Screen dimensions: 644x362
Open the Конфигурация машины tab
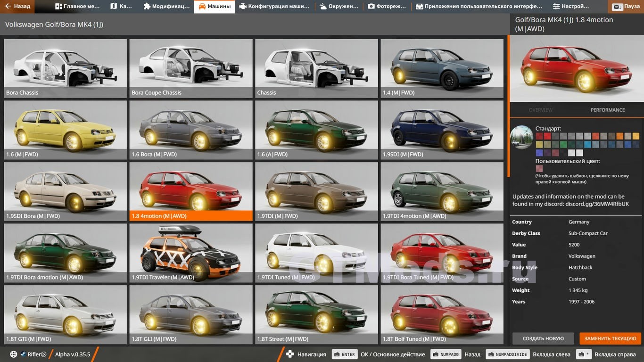(x=274, y=7)
